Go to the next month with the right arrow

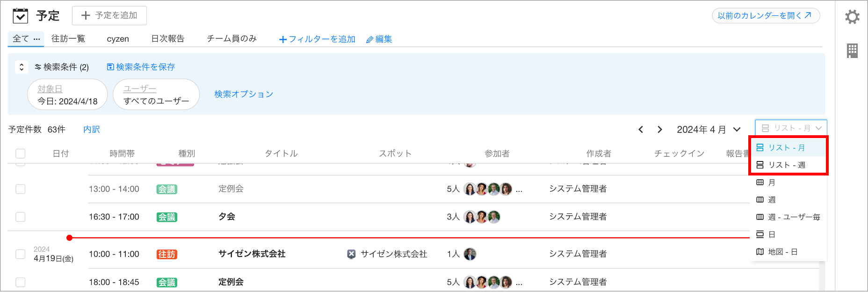click(x=659, y=130)
